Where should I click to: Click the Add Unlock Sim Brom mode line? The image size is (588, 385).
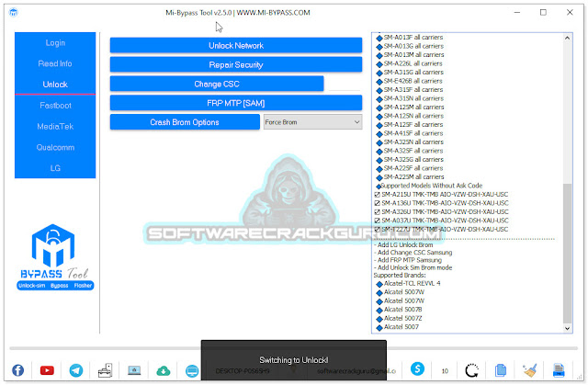click(413, 267)
